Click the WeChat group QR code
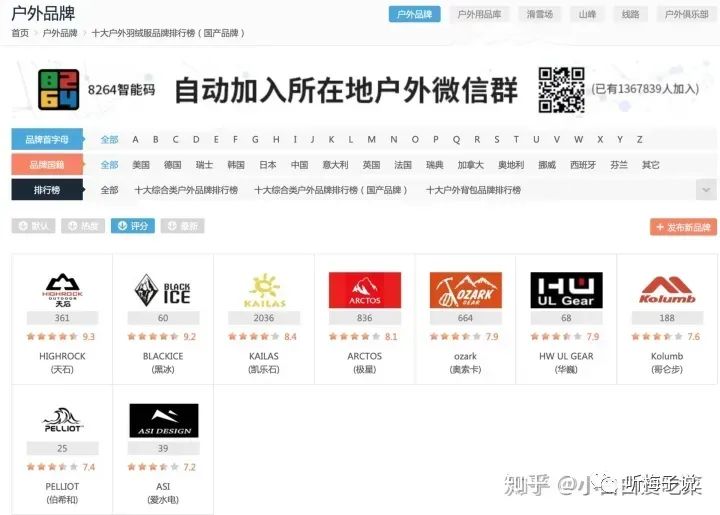The image size is (720, 515). [x=562, y=90]
